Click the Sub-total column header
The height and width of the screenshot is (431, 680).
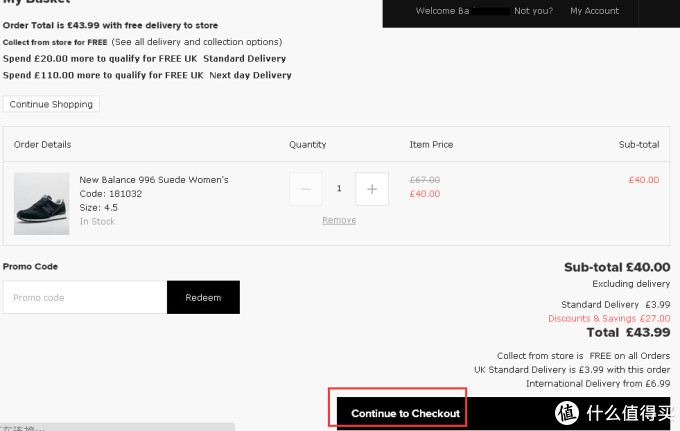pos(639,145)
